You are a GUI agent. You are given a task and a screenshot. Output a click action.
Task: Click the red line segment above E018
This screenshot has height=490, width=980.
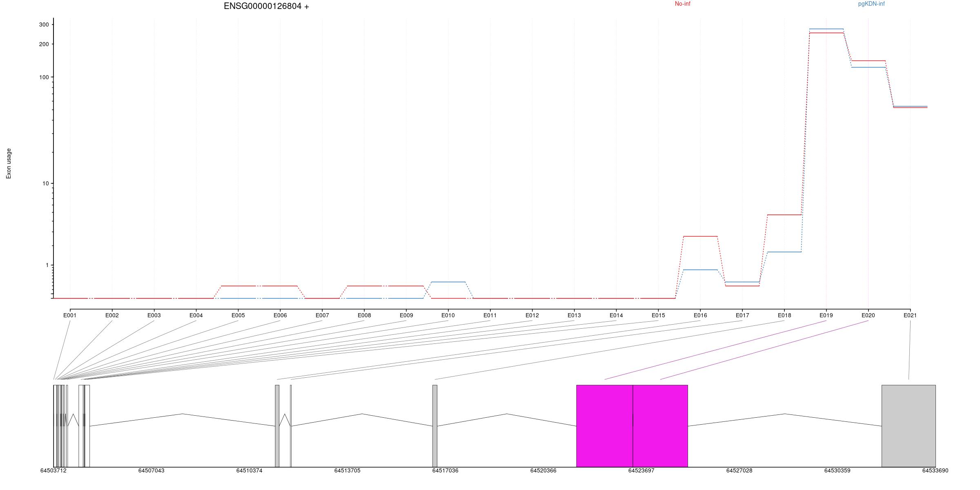click(x=784, y=214)
